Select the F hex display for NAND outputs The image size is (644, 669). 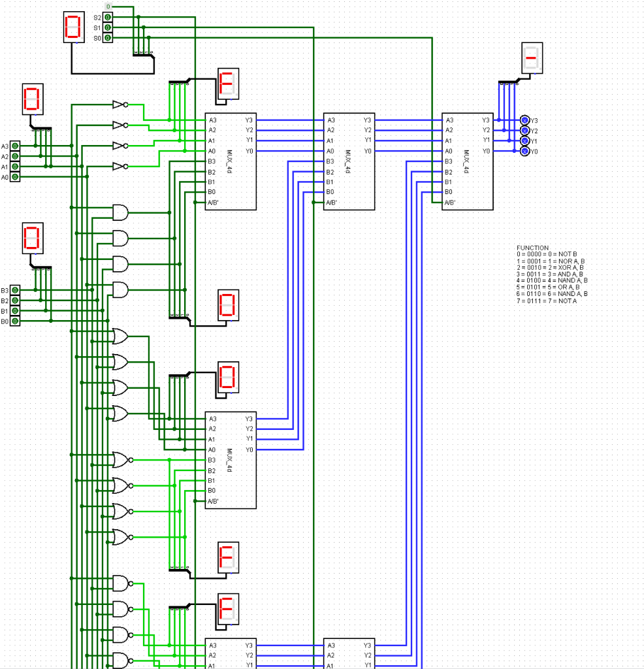click(228, 610)
